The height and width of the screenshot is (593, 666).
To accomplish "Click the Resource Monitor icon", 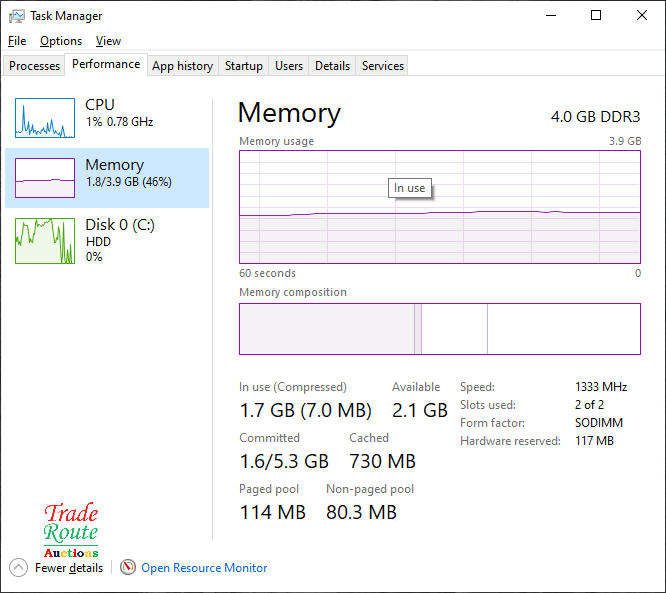I will 128,567.
